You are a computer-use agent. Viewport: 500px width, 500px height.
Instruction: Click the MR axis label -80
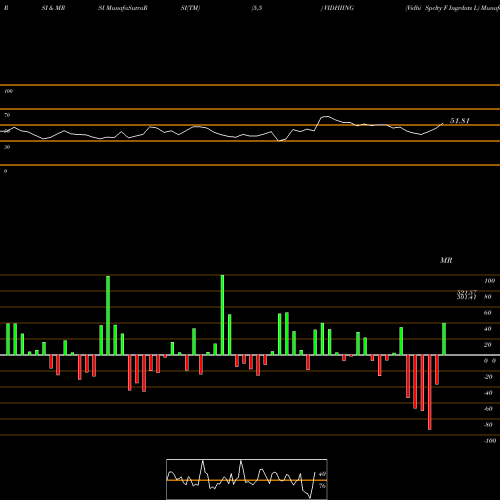tap(488, 425)
